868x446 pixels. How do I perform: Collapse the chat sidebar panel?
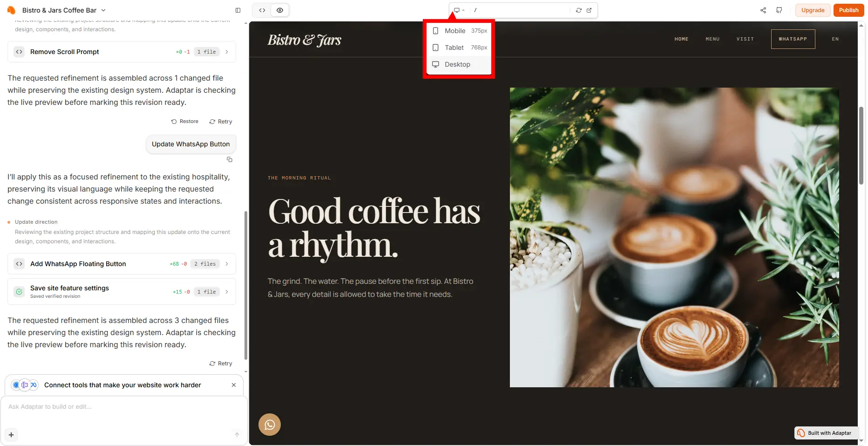238,10
